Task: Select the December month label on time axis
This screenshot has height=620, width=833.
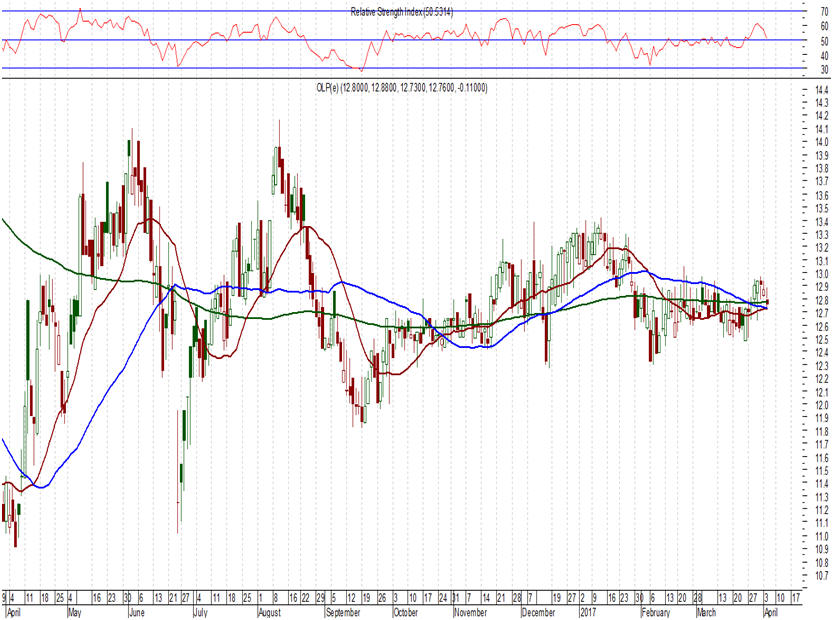Action: 537,610
